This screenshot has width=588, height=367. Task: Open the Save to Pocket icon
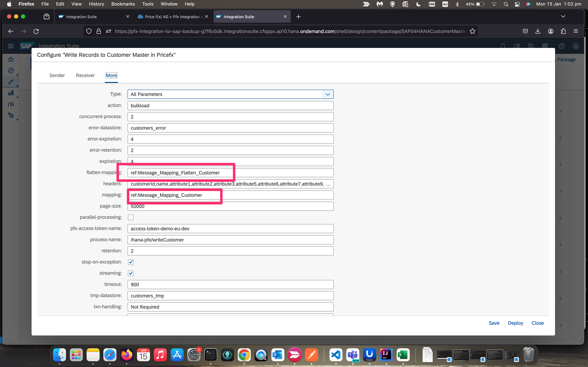pos(525,31)
